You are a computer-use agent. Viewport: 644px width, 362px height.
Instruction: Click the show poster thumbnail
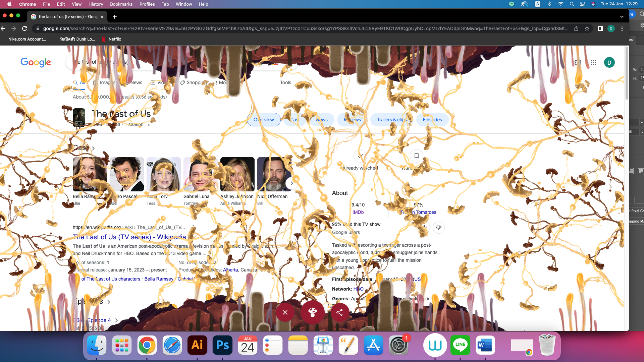tap(79, 117)
